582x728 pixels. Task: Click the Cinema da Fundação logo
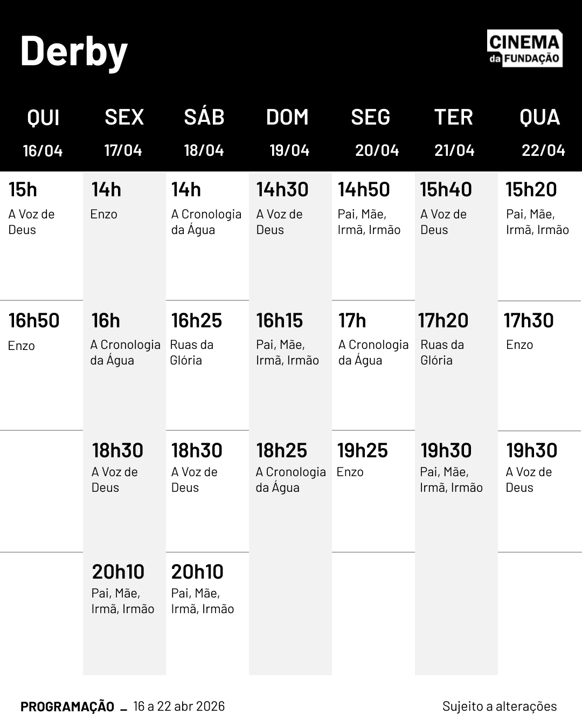click(x=524, y=49)
